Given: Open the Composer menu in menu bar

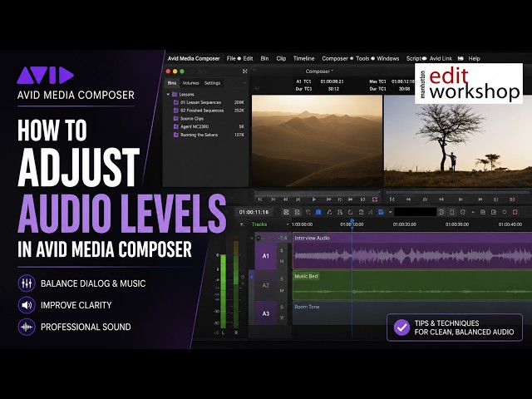Looking at the screenshot, I should point(335,58).
